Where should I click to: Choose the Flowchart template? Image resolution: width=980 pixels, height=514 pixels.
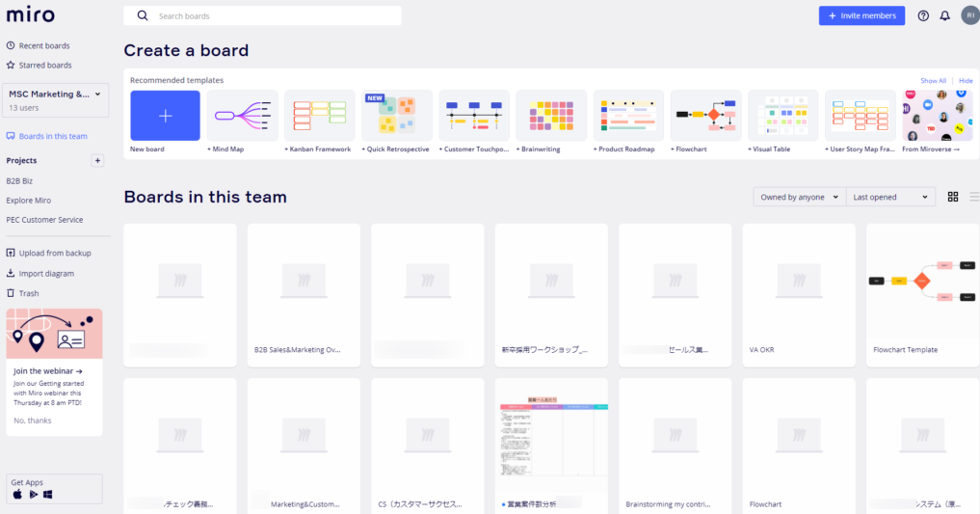[705, 116]
